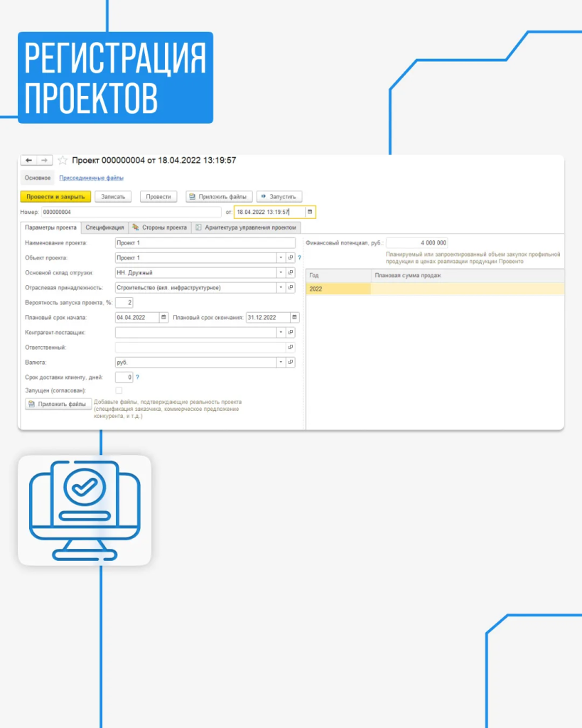
Task: Open calendar for Плановый срок окончания
Action: (x=294, y=317)
